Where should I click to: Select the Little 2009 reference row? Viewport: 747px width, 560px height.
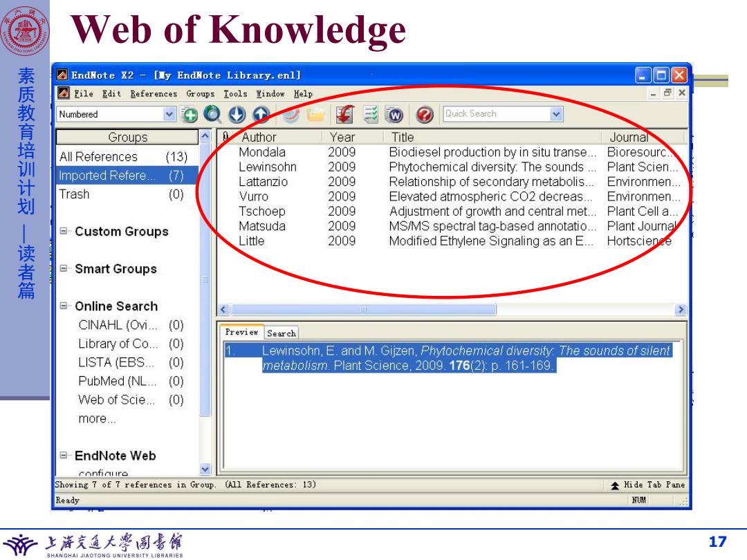(x=452, y=241)
